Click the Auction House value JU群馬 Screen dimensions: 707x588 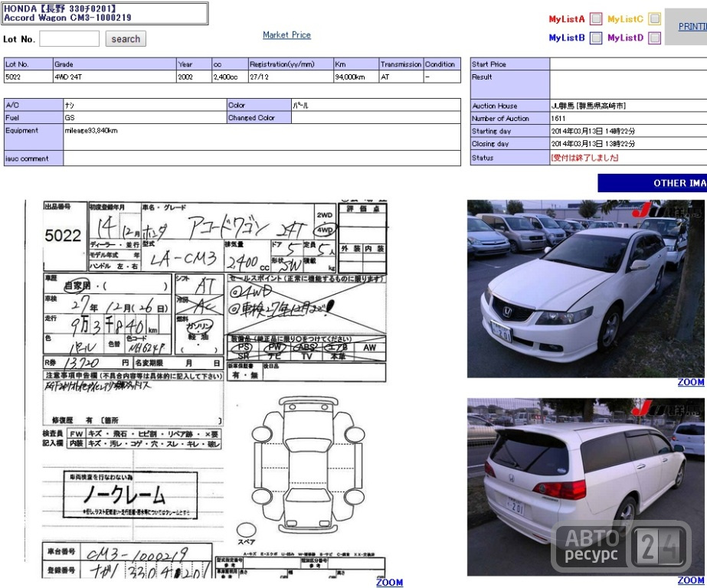(588, 106)
